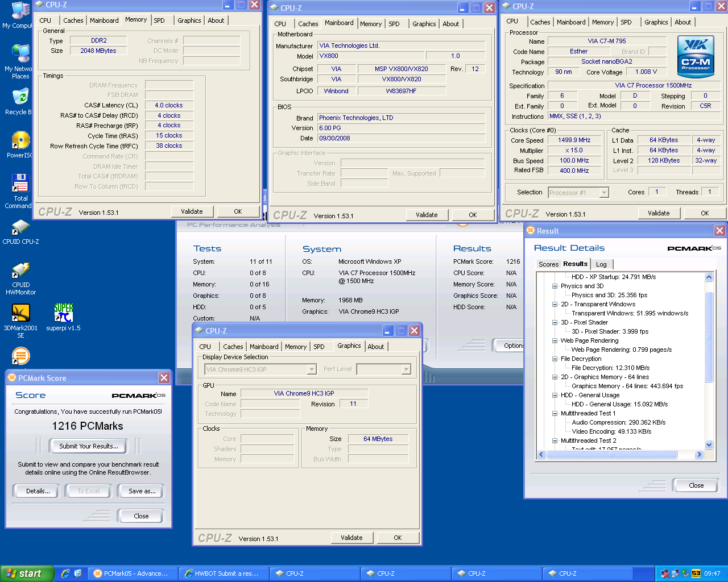Click the result tree horizontal scroll left arrow
This screenshot has height=582, width=728.
pyautogui.click(x=541, y=454)
